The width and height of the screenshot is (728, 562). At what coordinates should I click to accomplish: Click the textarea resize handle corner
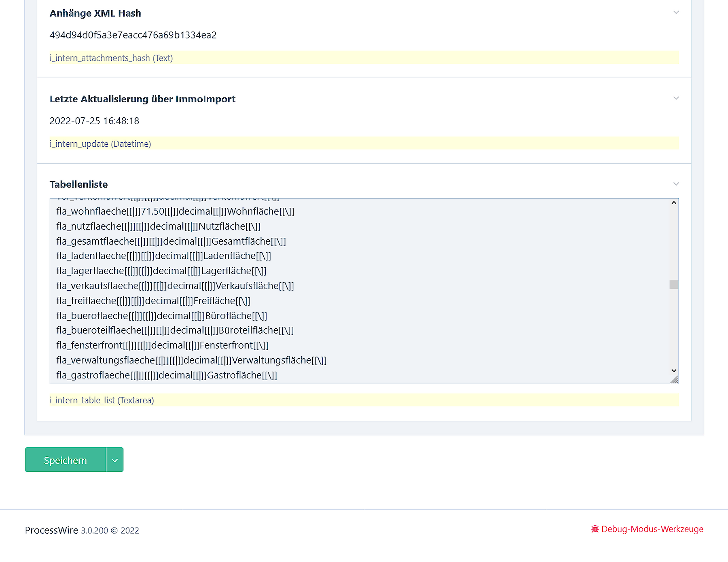point(674,380)
